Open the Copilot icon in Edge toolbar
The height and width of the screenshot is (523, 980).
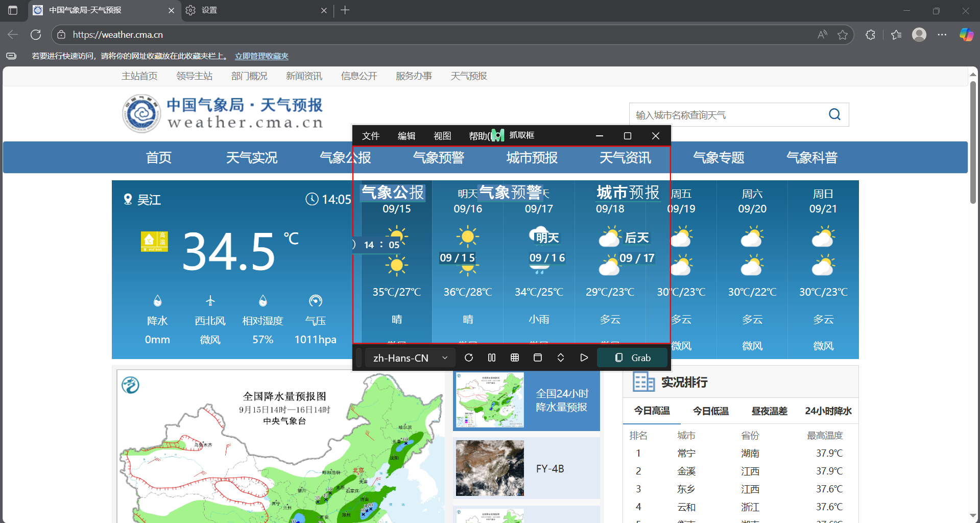pyautogui.click(x=966, y=35)
